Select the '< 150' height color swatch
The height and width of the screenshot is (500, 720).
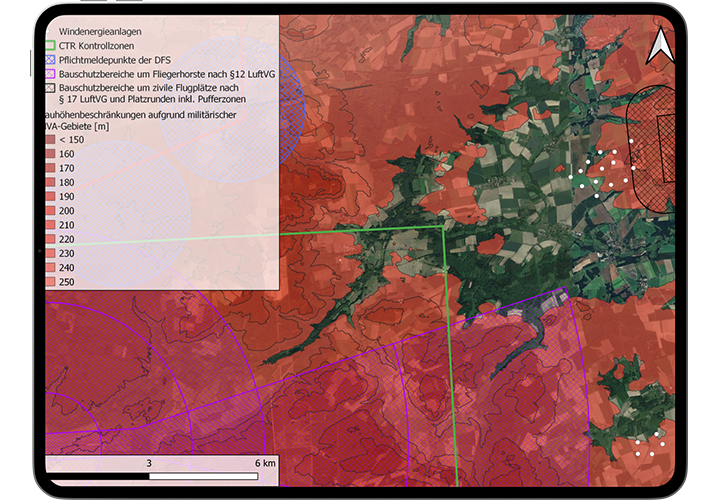coord(51,140)
